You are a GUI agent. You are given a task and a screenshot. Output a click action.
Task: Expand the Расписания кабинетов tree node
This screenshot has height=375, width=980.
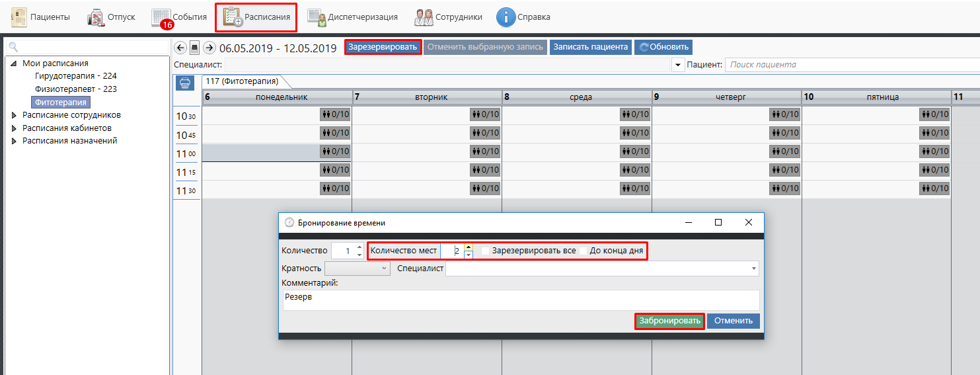(x=15, y=128)
